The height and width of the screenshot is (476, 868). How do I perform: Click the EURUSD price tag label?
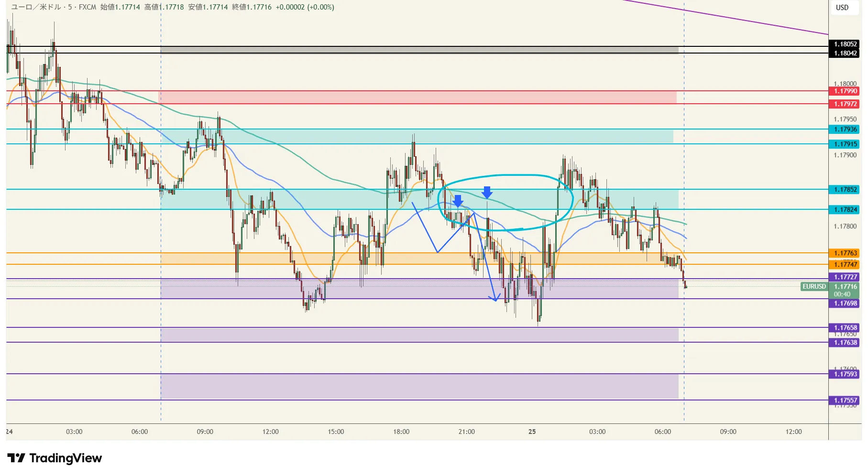click(x=814, y=286)
